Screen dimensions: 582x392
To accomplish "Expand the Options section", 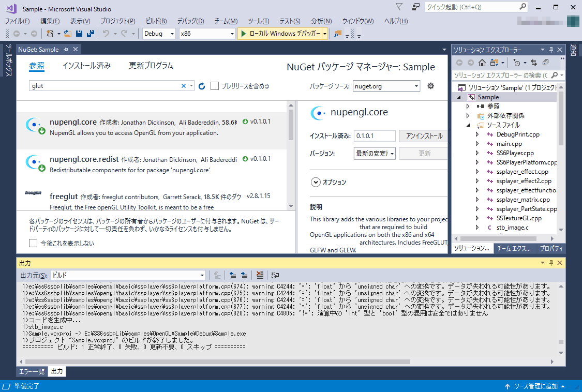I will [x=316, y=182].
